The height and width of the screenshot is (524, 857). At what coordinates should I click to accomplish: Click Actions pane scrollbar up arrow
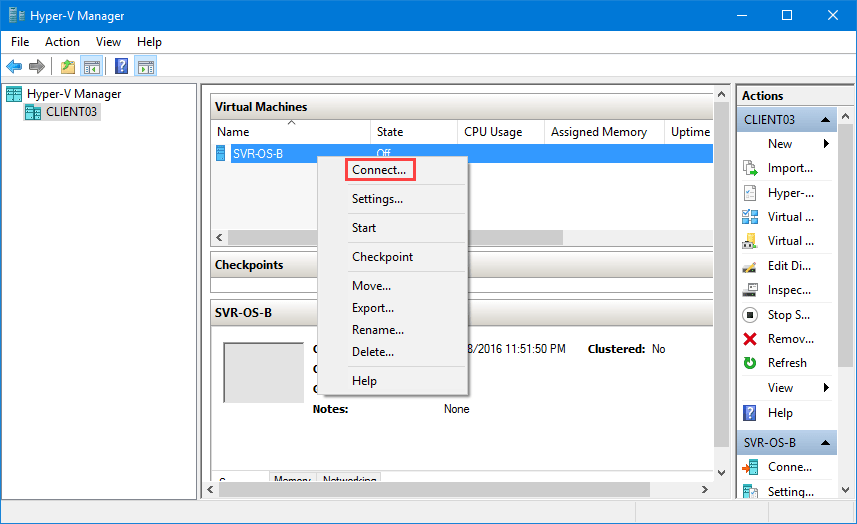846,116
